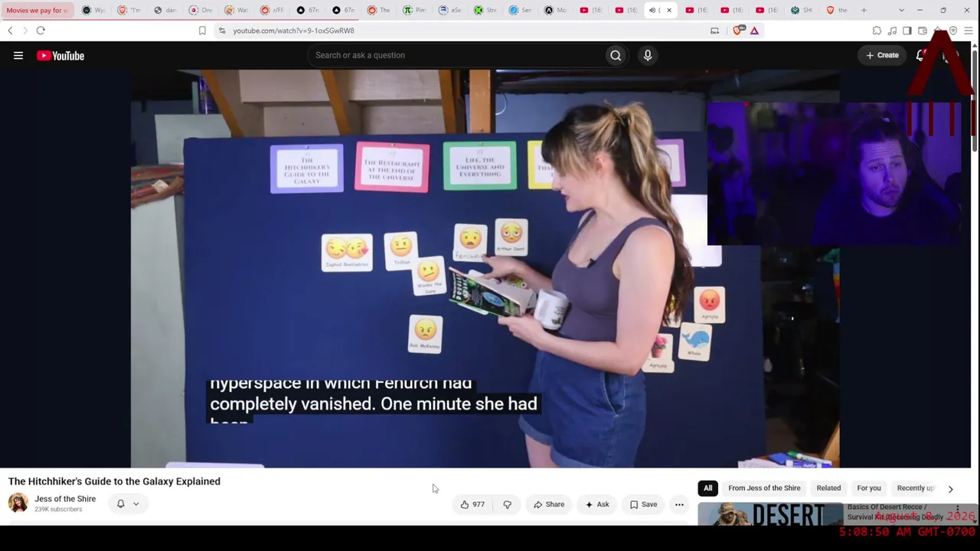Bookmark this page in the address bar

click(x=202, y=31)
